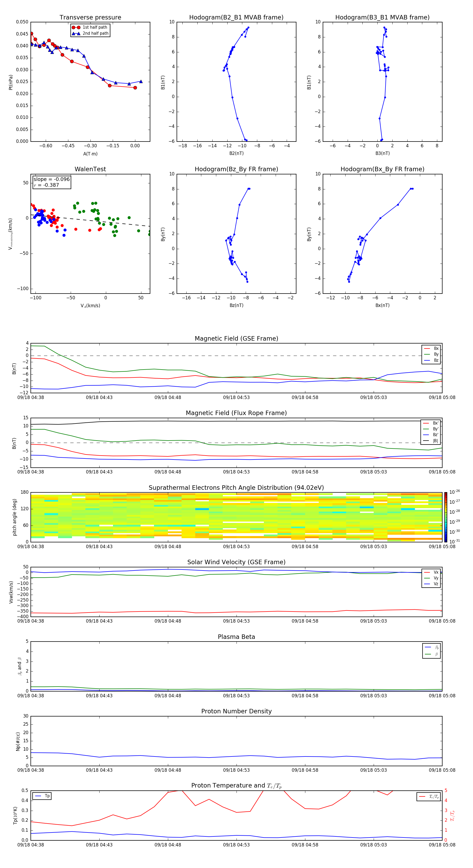
Task: Select the "Vx" velocity legend entry
Action: coord(431,573)
